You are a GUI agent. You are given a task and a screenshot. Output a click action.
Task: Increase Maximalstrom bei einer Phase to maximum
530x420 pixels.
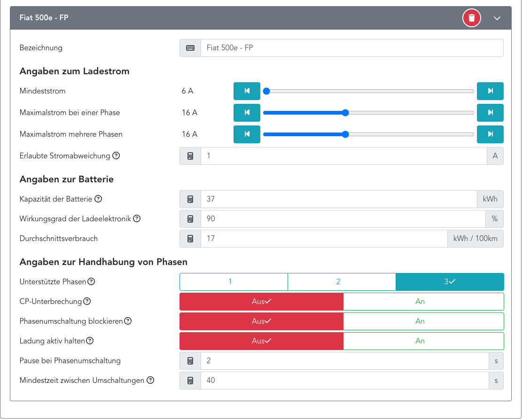(490, 113)
